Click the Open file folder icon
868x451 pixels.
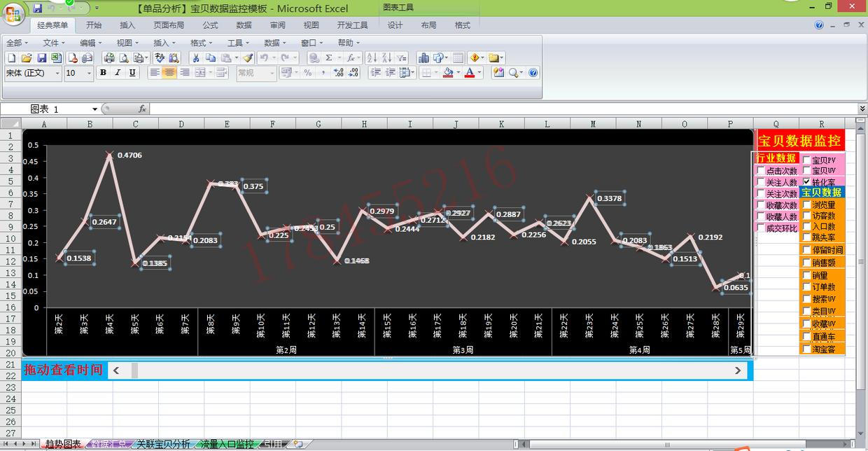[27, 57]
